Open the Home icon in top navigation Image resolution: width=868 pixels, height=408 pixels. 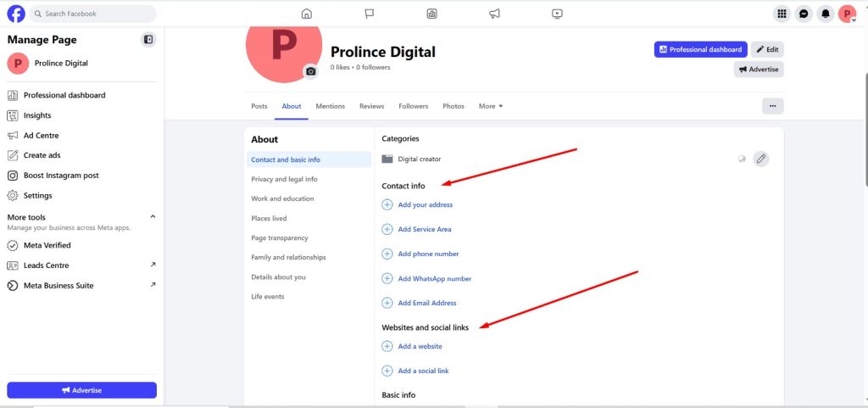[x=307, y=14]
